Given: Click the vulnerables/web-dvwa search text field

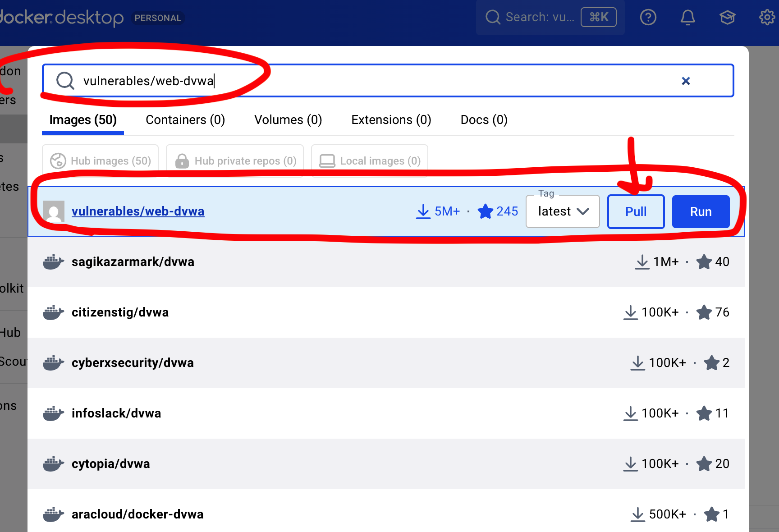Looking at the screenshot, I should [x=361, y=81].
